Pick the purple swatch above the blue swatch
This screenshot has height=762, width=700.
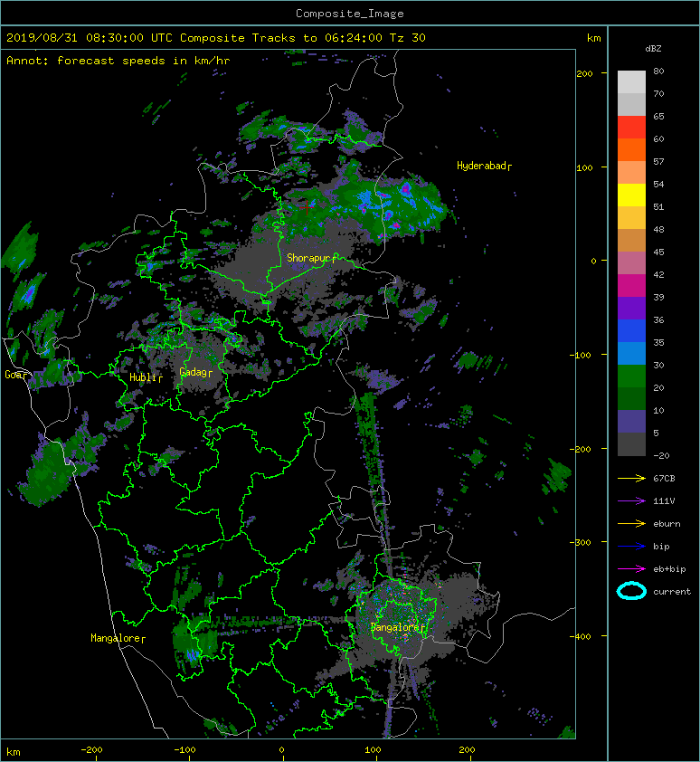(631, 308)
